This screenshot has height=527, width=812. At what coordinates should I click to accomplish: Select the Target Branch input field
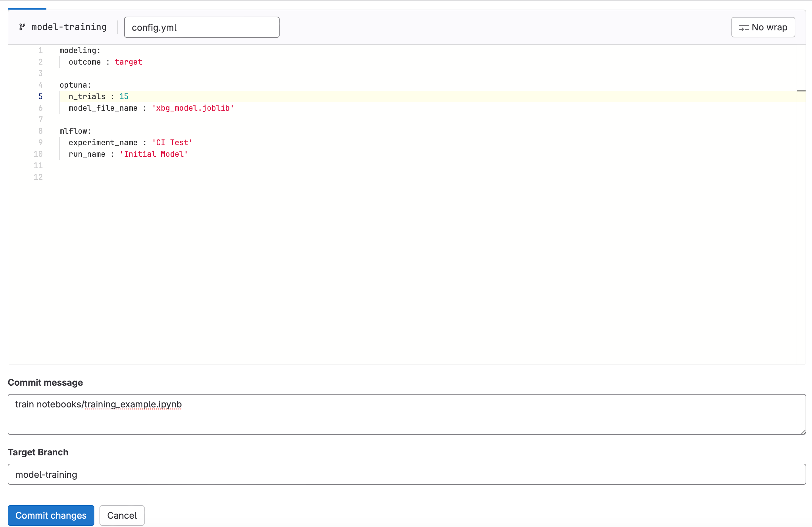coord(406,474)
